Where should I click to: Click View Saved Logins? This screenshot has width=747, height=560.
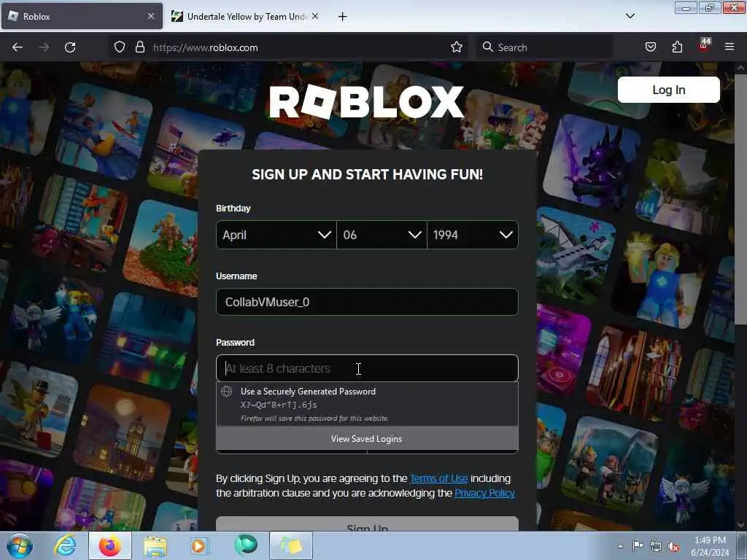[x=367, y=438]
